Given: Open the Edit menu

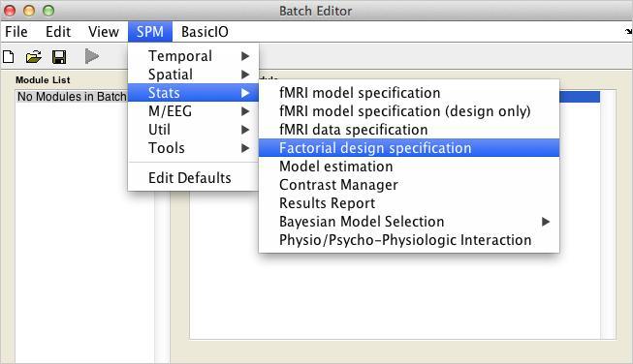Looking at the screenshot, I should pyautogui.click(x=58, y=32).
